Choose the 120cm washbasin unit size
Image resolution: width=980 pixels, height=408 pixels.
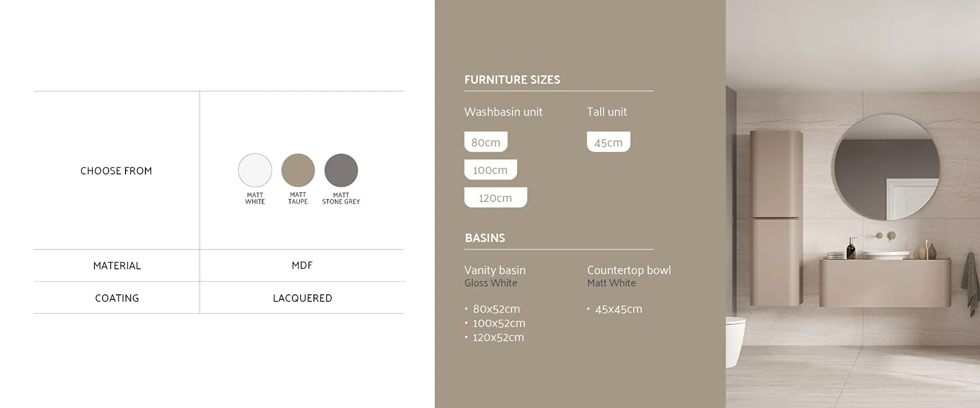coord(496,197)
